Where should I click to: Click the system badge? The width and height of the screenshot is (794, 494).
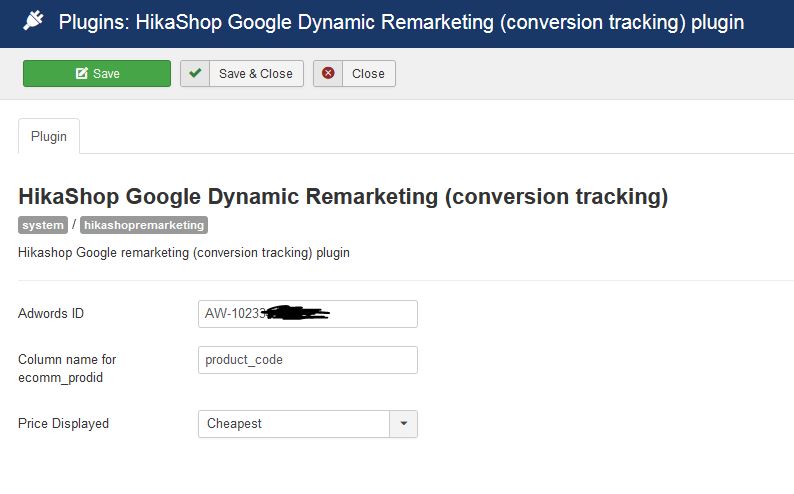[x=43, y=225]
